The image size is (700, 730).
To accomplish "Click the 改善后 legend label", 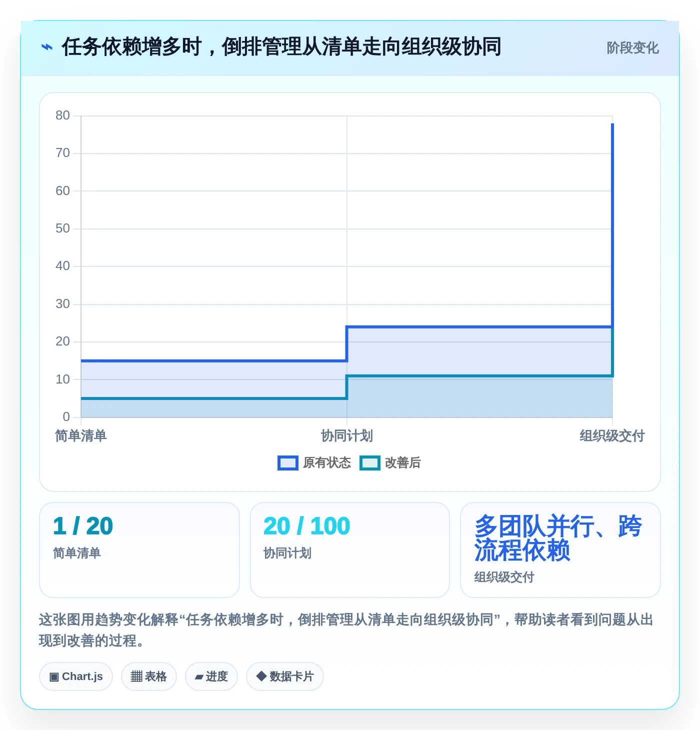I will [x=403, y=463].
